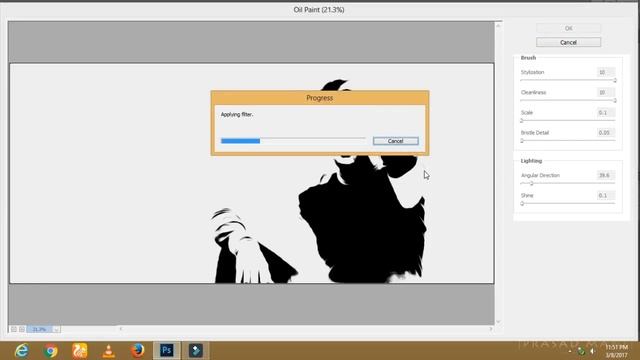640x360 pixels.
Task: Click the Progress dialog title bar
Action: (320, 98)
